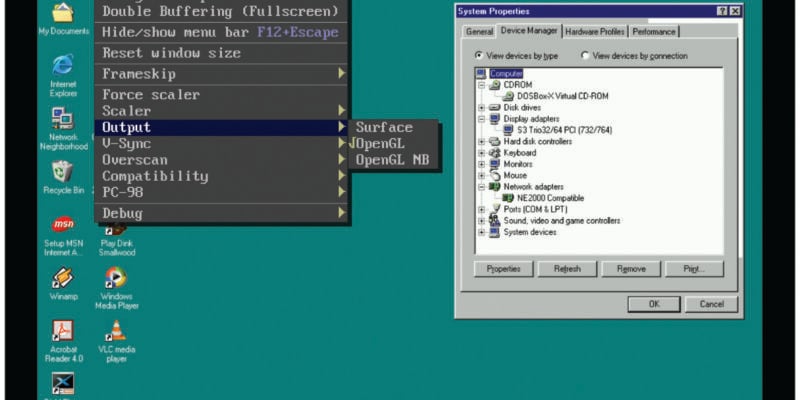Toggle Double Buffering (Fullscreen) option

point(221,11)
